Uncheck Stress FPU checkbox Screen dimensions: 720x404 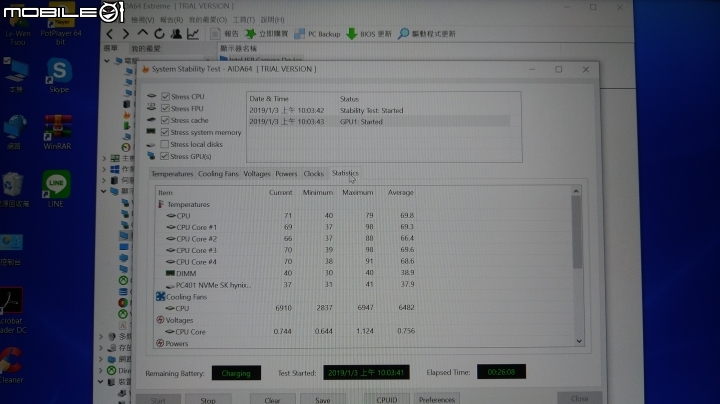pos(165,108)
